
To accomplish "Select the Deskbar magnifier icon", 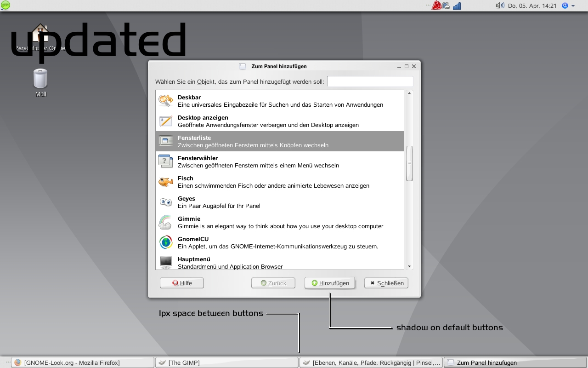I will (x=165, y=100).
